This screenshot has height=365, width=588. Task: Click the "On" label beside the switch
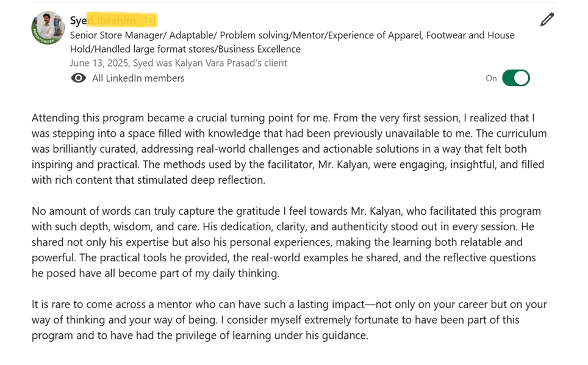click(x=491, y=78)
